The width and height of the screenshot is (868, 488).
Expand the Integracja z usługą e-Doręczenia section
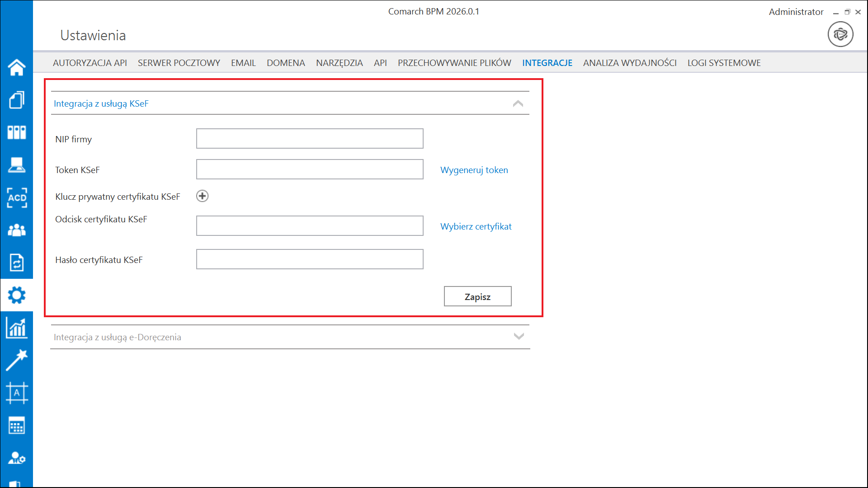519,337
